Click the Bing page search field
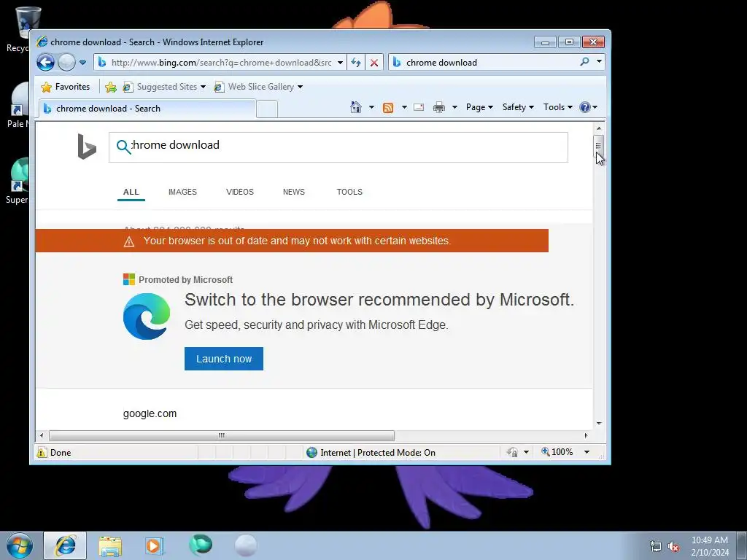The width and height of the screenshot is (747, 560). [338, 147]
